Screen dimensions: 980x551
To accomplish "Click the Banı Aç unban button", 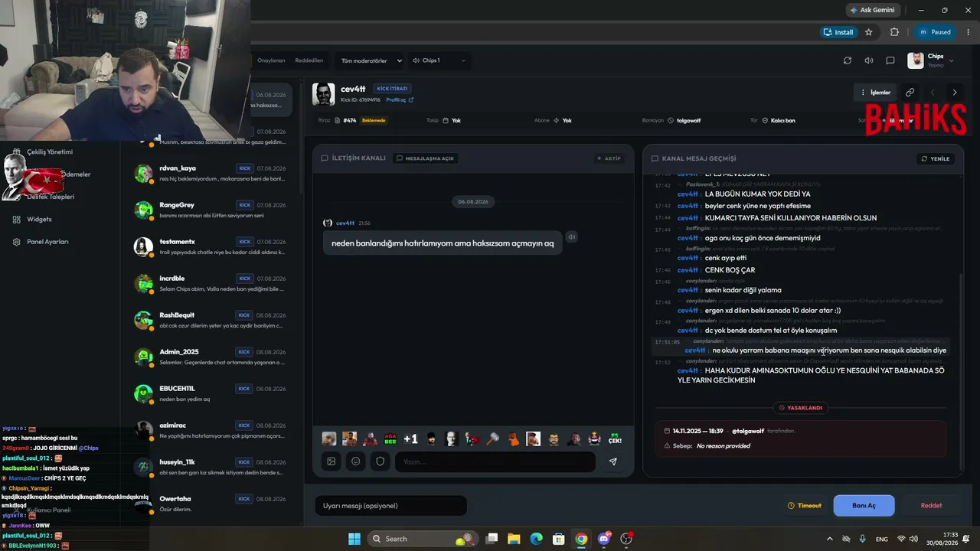I will point(864,505).
